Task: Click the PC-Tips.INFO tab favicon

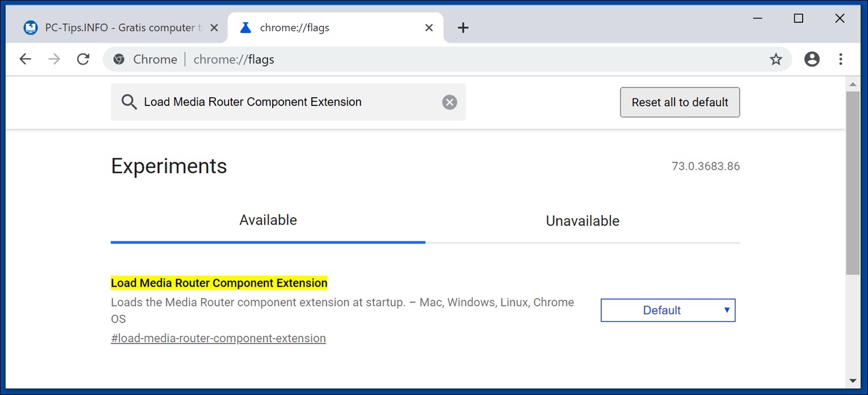Action: [30, 27]
